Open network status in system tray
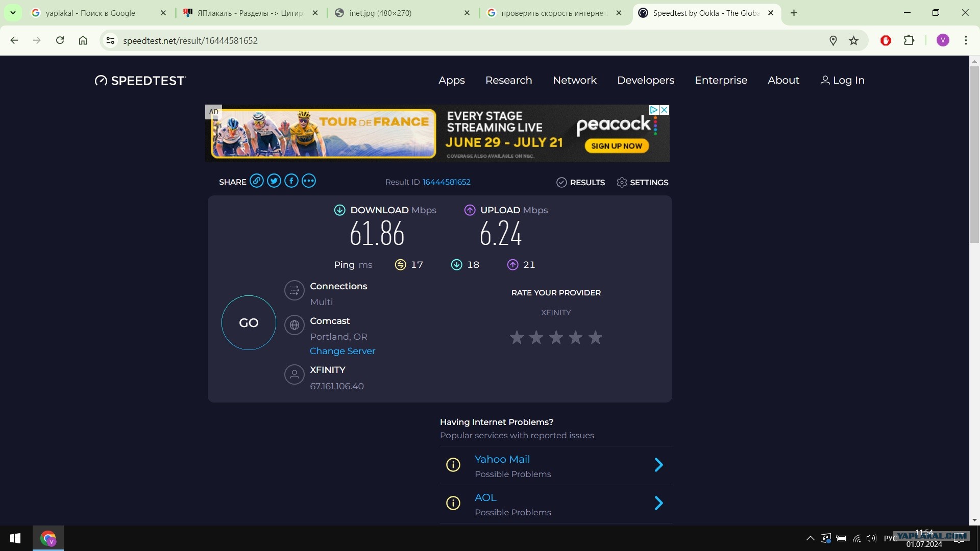This screenshot has width=980, height=551. click(857, 538)
